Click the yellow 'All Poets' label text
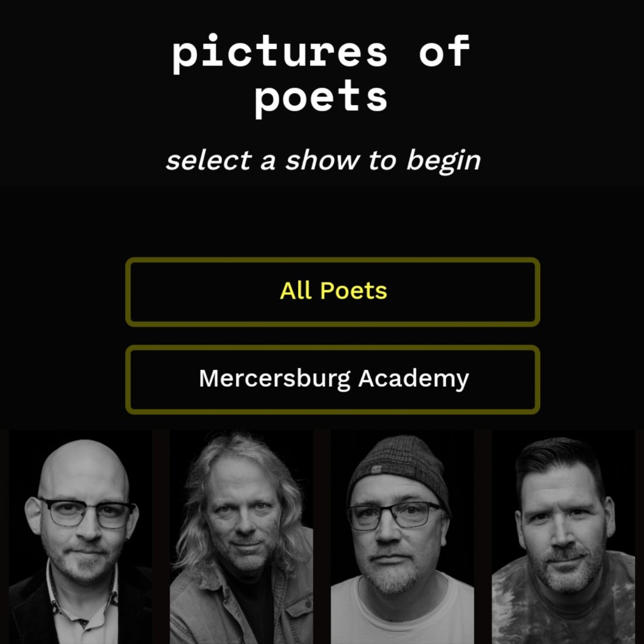The width and height of the screenshot is (644, 644). tap(333, 291)
